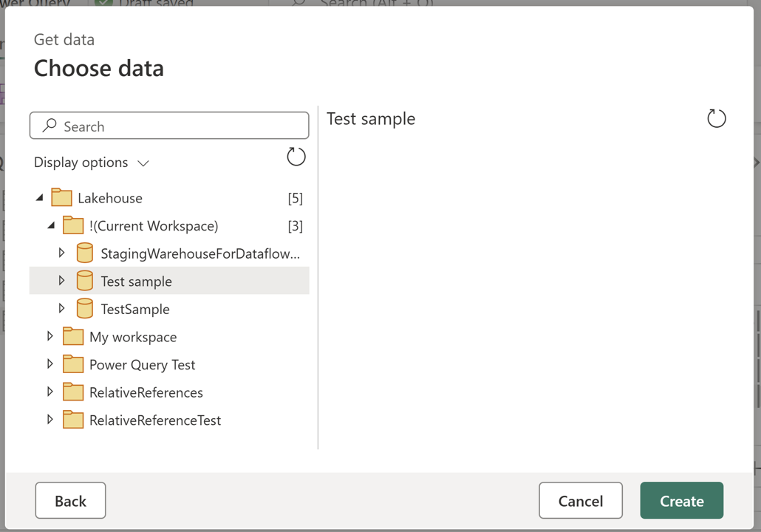The image size is (761, 532).
Task: Expand the Test sample database
Action: point(62,281)
